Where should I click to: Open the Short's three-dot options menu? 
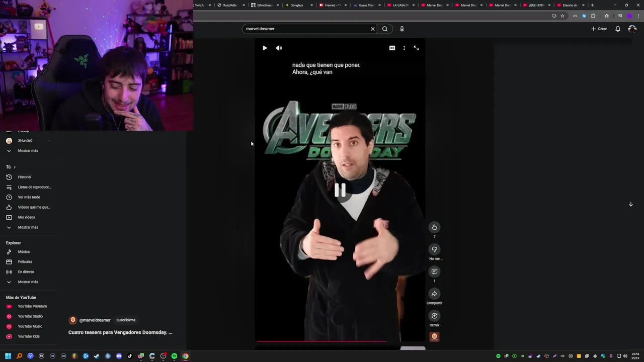(404, 48)
